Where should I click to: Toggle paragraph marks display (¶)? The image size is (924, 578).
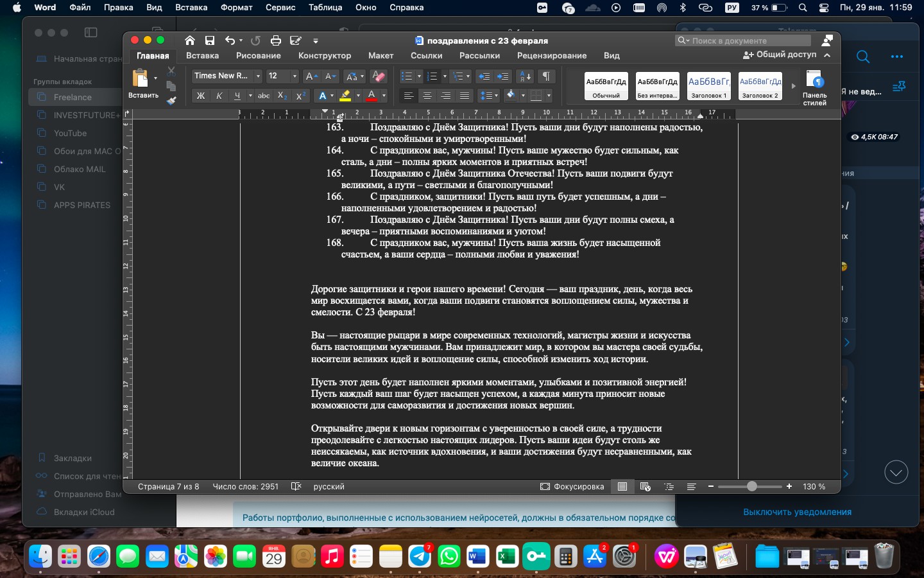[x=546, y=76]
